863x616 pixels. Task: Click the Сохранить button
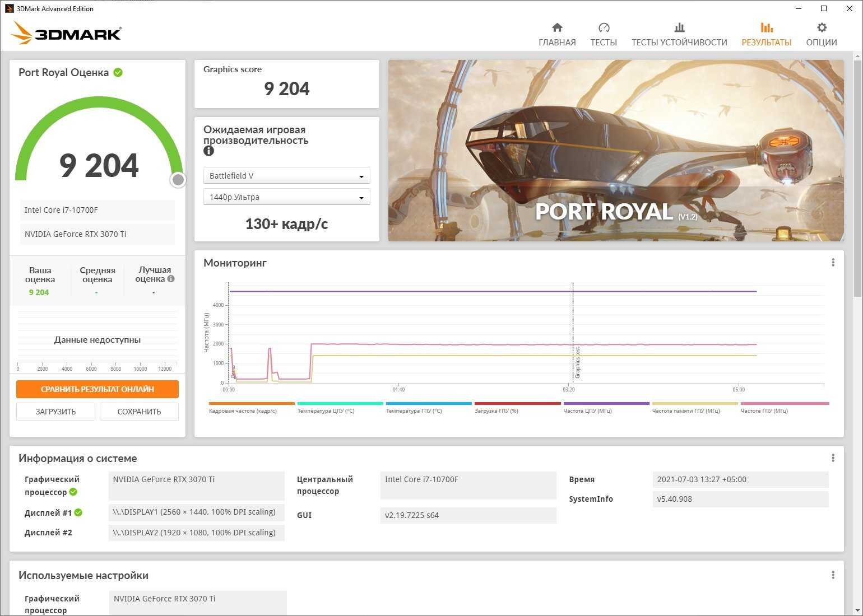pos(139,412)
